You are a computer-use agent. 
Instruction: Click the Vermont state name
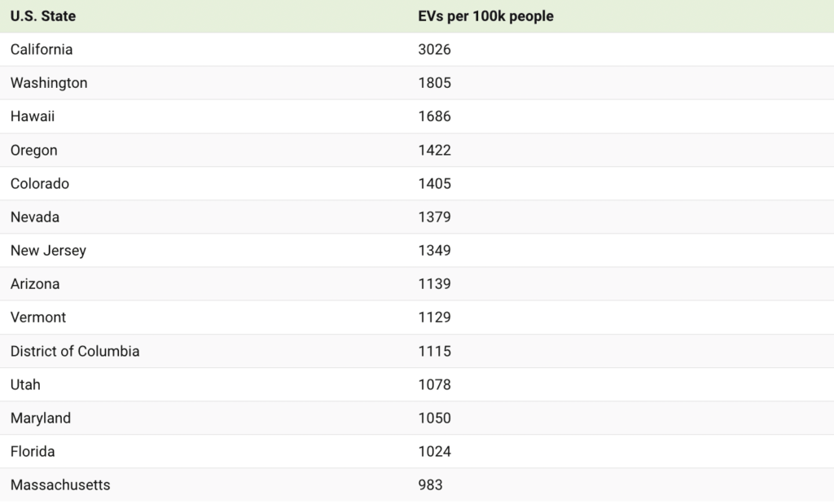38,317
